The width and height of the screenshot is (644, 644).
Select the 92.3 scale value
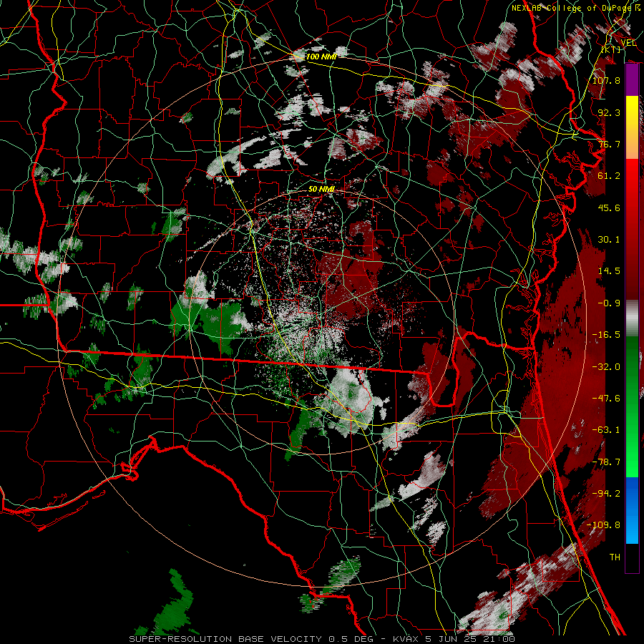point(609,112)
